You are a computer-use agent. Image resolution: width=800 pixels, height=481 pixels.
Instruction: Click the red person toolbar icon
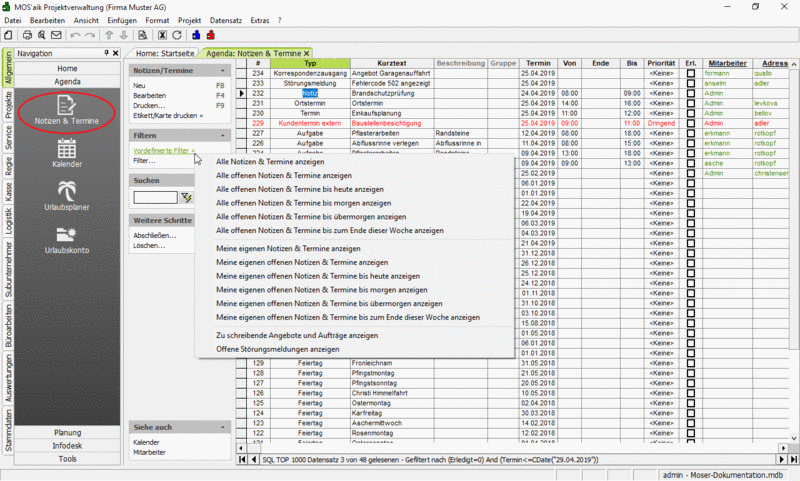pyautogui.click(x=211, y=35)
